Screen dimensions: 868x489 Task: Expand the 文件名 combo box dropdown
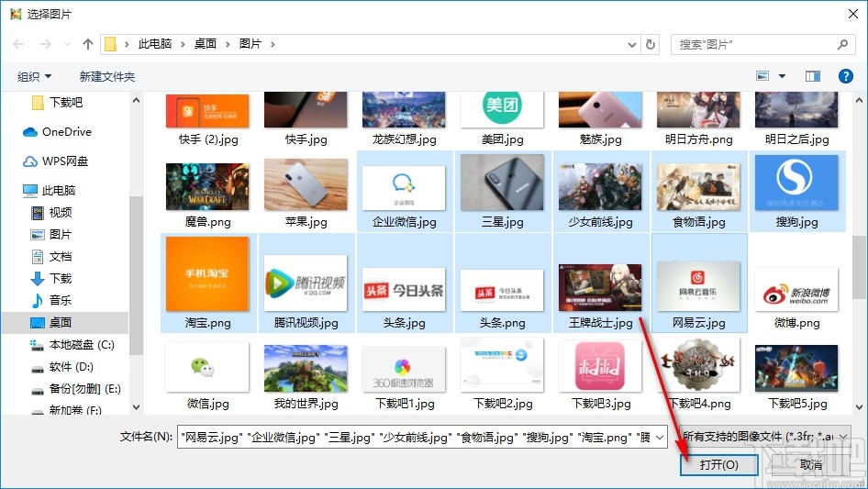click(660, 437)
